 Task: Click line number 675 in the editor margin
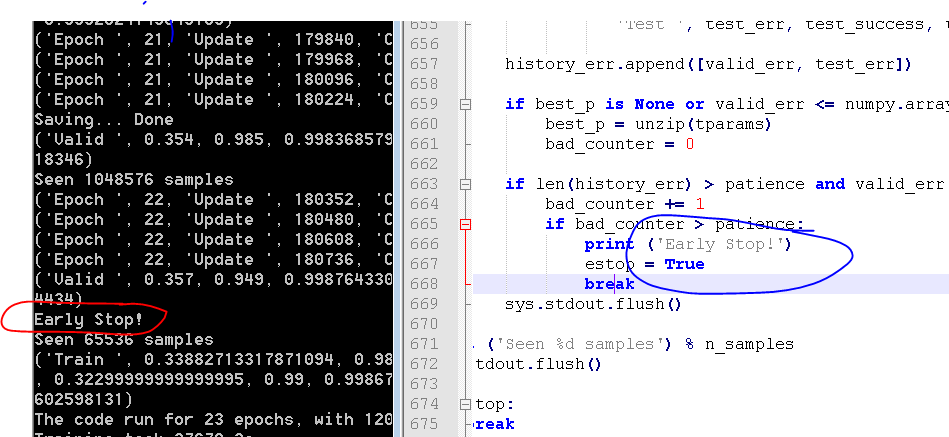pos(424,424)
